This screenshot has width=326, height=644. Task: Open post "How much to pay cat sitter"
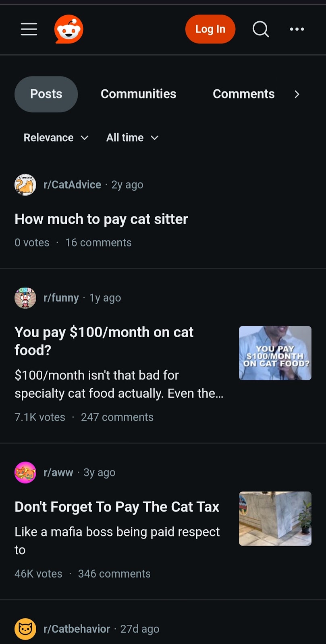(101, 219)
